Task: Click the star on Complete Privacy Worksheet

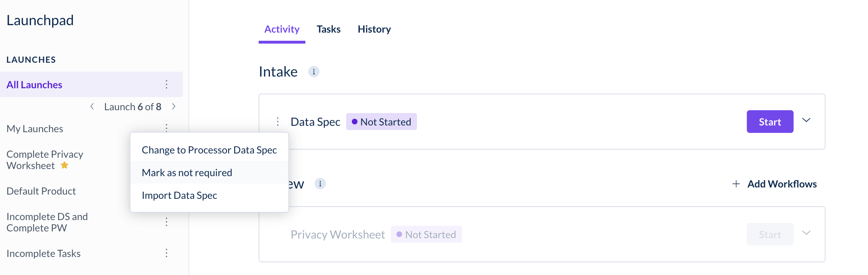Action: click(64, 165)
